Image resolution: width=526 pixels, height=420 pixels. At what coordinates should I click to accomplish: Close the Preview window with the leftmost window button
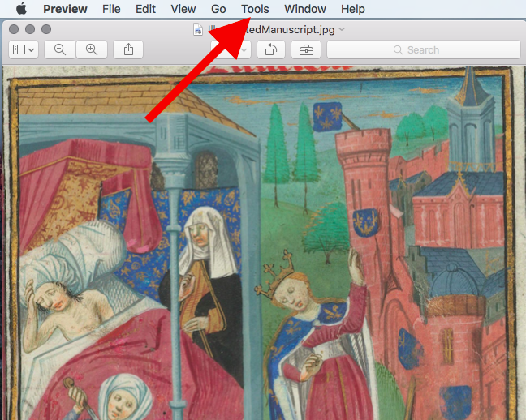point(14,29)
